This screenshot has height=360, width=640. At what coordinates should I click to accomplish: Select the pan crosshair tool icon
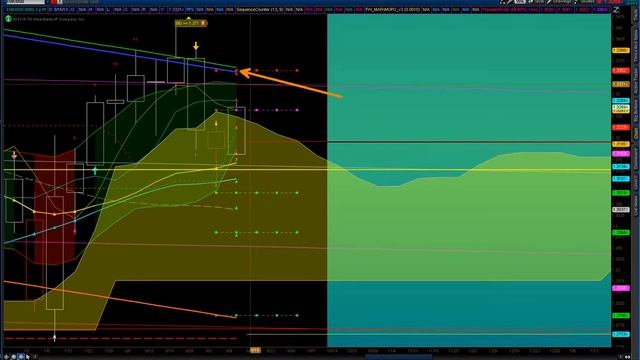click(x=6, y=356)
